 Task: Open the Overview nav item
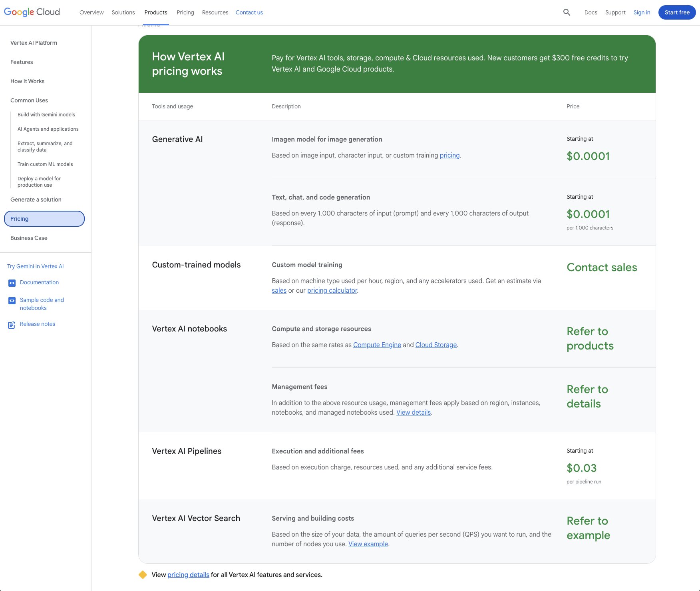point(91,12)
